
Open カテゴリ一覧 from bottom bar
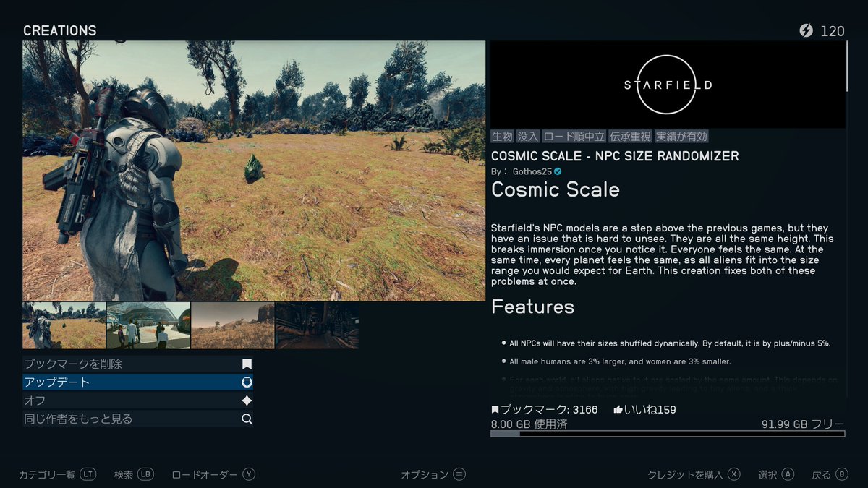coord(47,474)
